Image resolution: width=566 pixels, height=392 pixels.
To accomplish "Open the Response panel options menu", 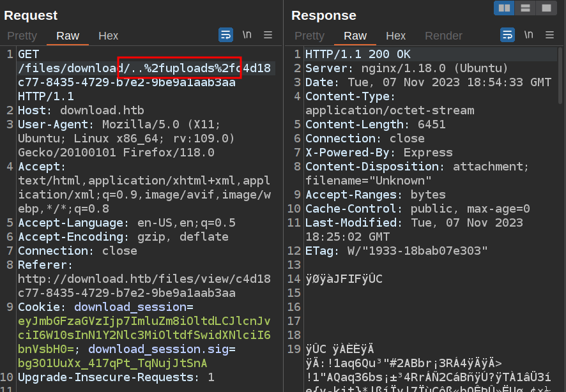I will click(x=549, y=35).
